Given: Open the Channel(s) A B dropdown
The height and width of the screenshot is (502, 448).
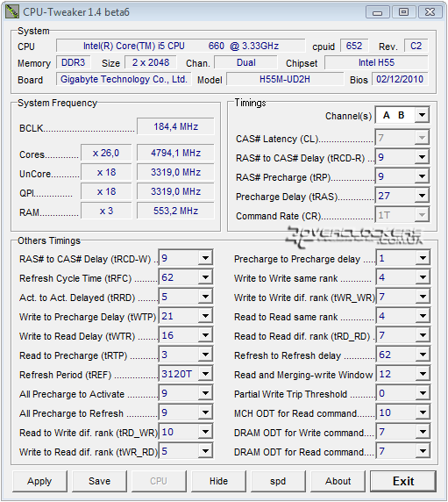Looking at the screenshot, I should [422, 115].
